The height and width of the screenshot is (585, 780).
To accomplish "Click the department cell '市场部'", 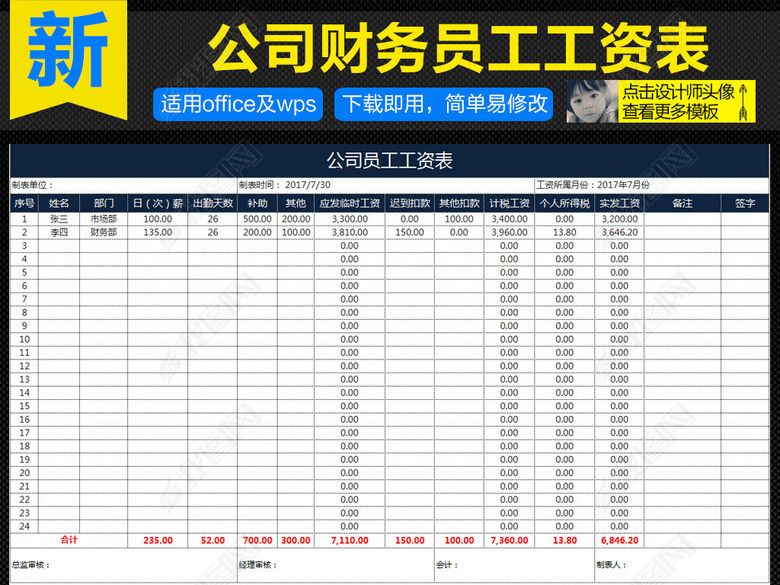I will pos(103,219).
